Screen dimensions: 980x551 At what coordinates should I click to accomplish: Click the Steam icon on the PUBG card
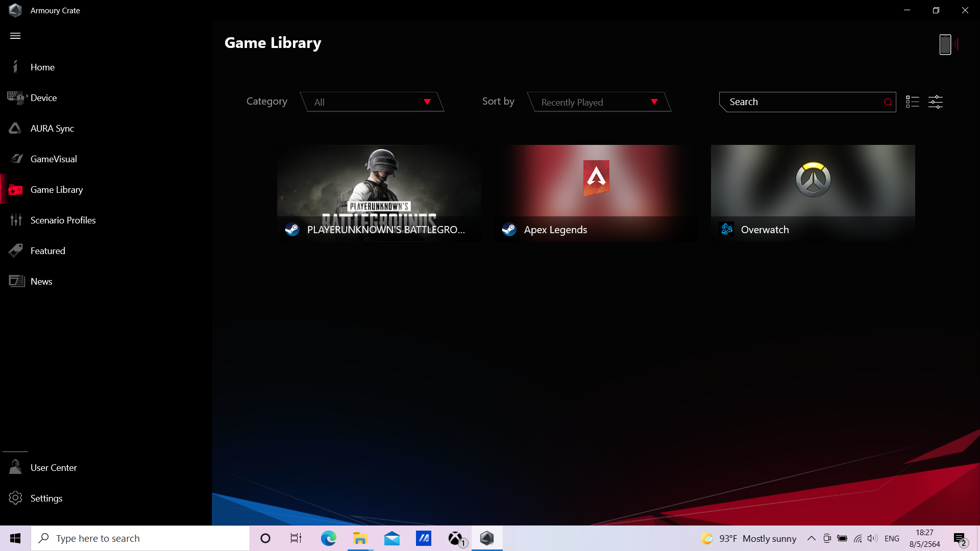pyautogui.click(x=292, y=230)
